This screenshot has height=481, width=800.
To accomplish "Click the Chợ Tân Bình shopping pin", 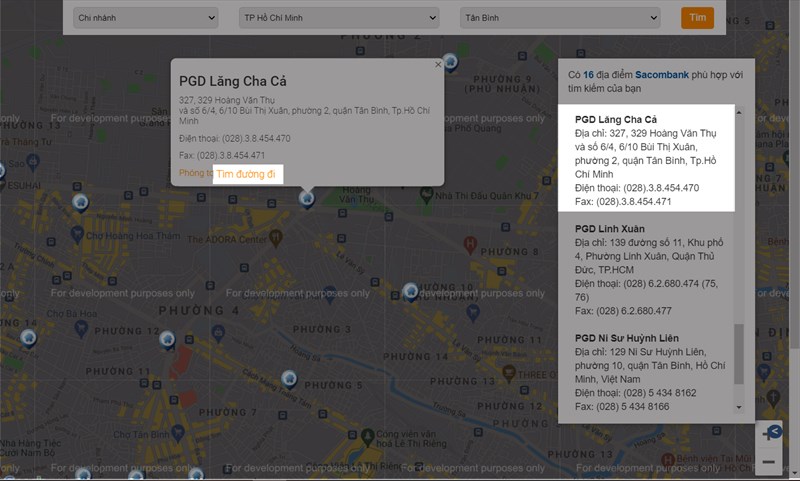I will pos(178,433).
